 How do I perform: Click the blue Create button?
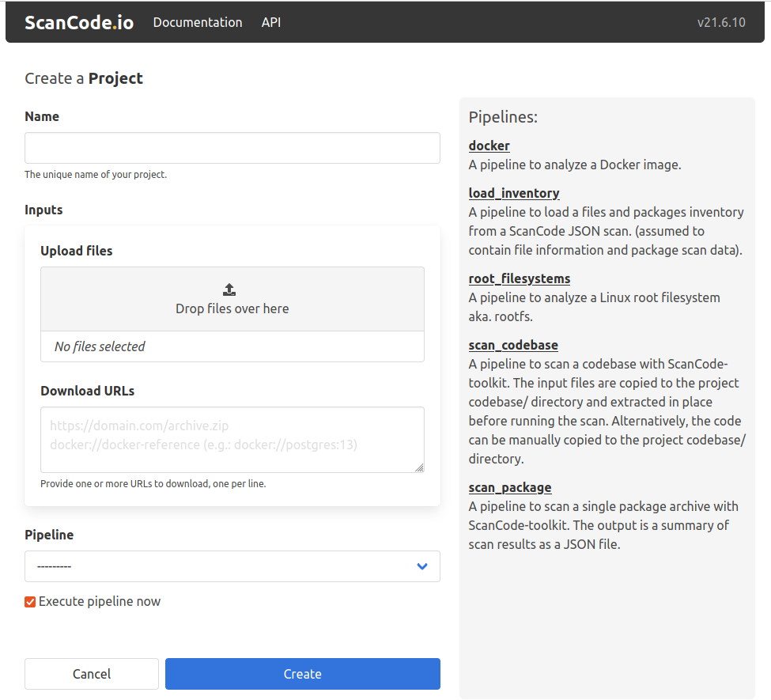(302, 673)
